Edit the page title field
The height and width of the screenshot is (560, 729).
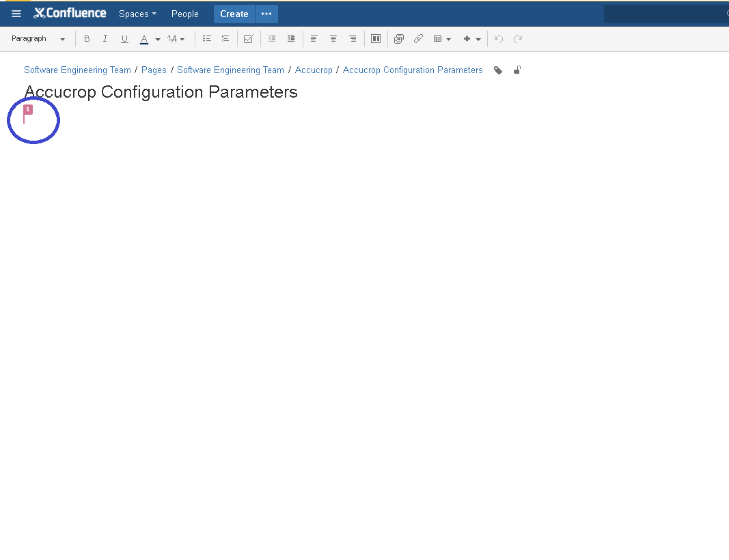tap(161, 92)
